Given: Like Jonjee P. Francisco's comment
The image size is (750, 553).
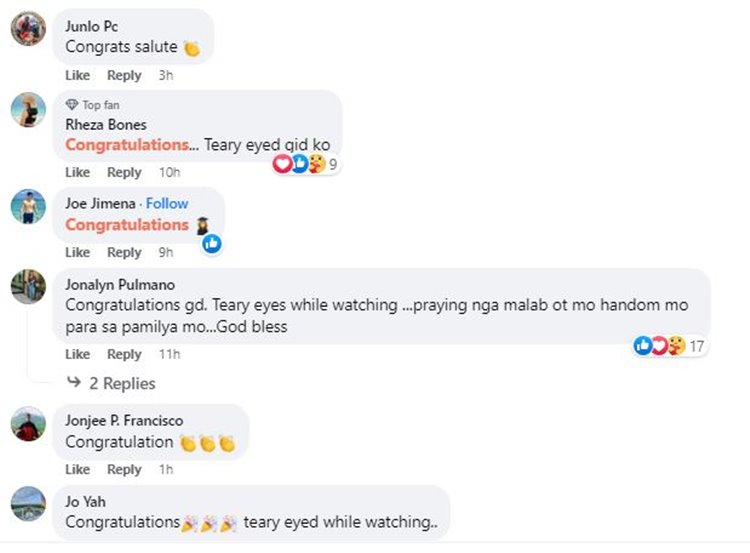Looking at the screenshot, I should (78, 469).
